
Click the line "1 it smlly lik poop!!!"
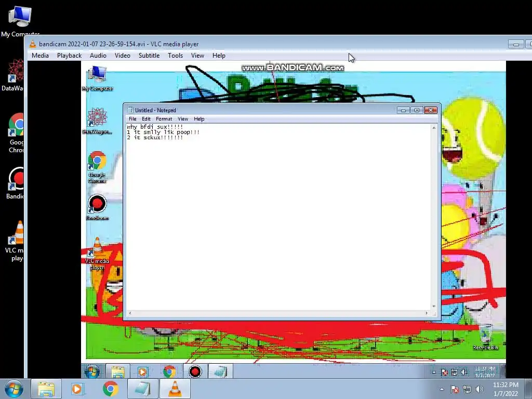tap(163, 132)
